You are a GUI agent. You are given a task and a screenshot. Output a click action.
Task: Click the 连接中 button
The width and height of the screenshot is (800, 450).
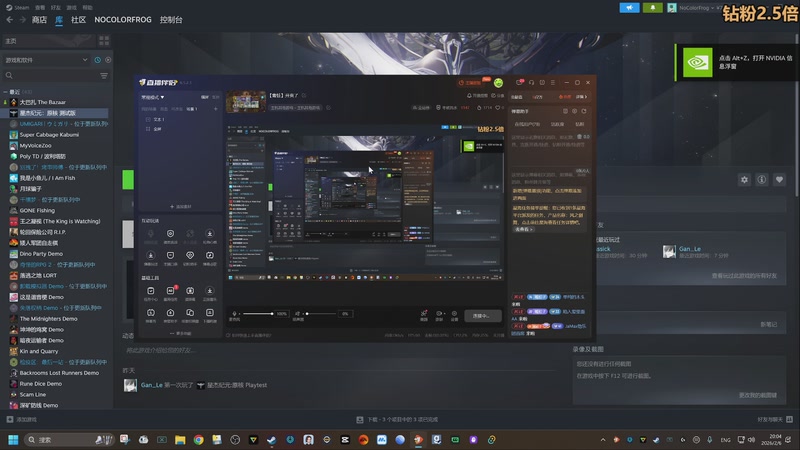481,316
